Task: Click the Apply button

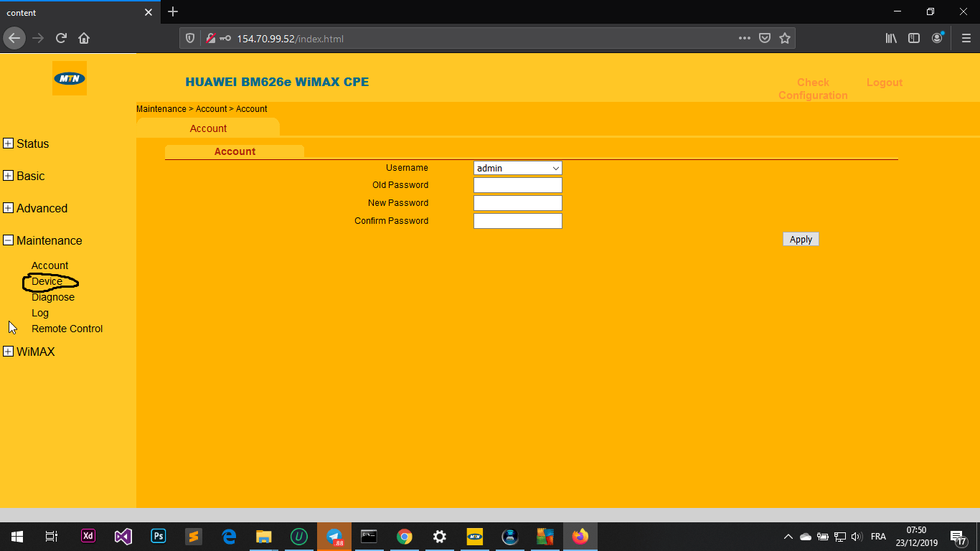Action: pyautogui.click(x=801, y=240)
